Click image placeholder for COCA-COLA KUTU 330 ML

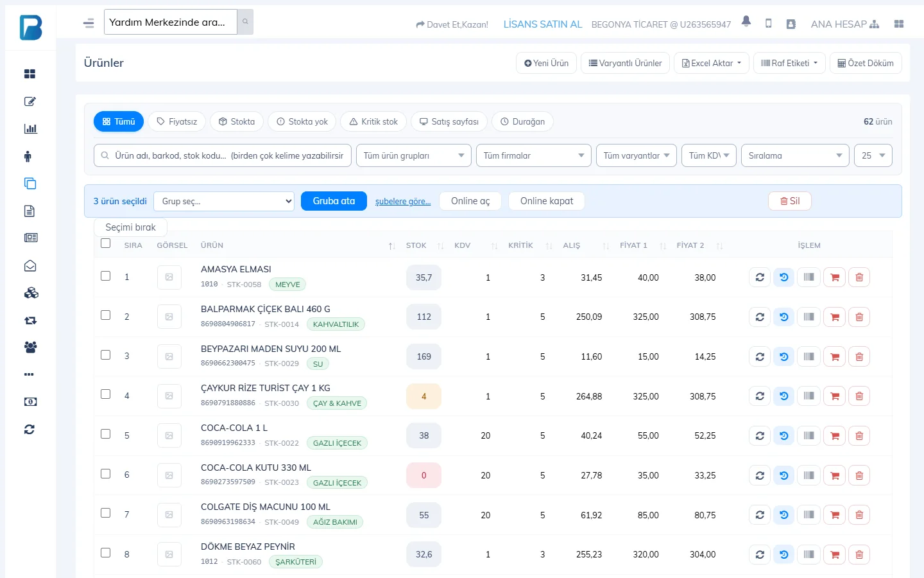(x=169, y=475)
